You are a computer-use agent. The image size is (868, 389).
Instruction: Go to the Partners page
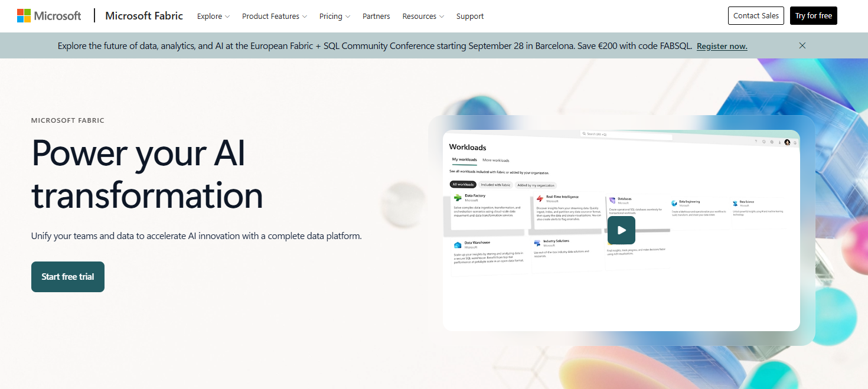point(376,16)
